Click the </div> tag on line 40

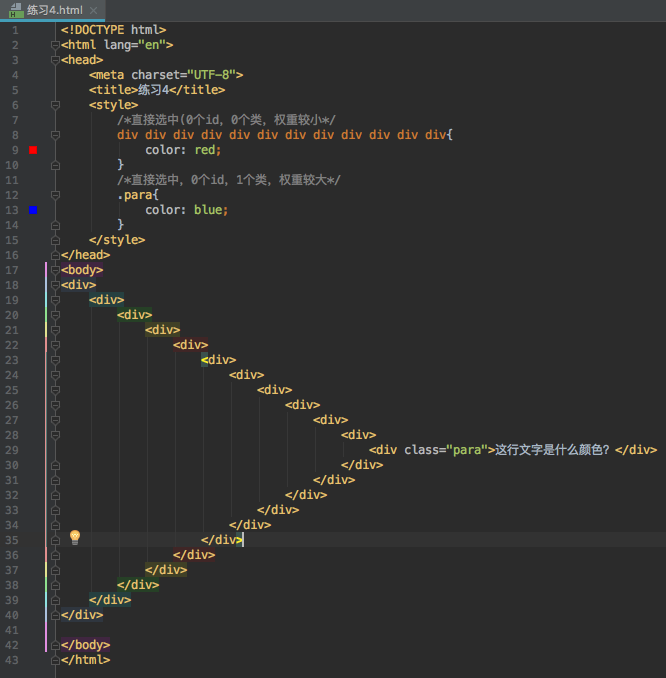(82, 615)
